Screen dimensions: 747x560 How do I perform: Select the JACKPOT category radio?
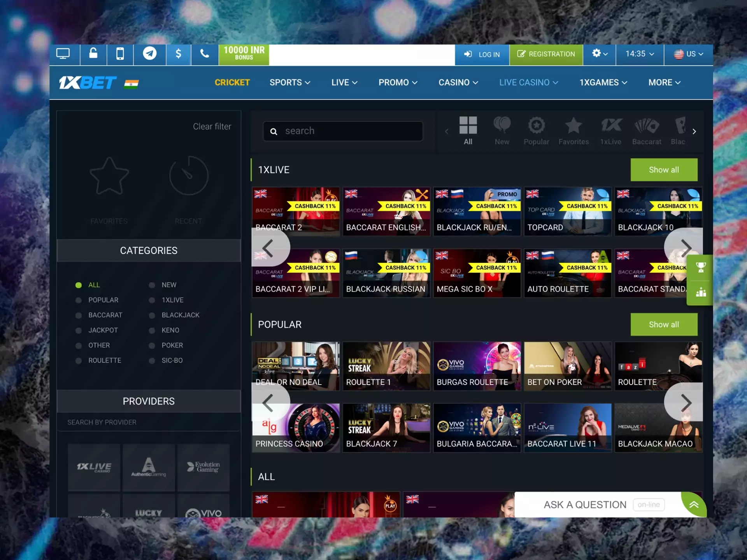pyautogui.click(x=79, y=331)
